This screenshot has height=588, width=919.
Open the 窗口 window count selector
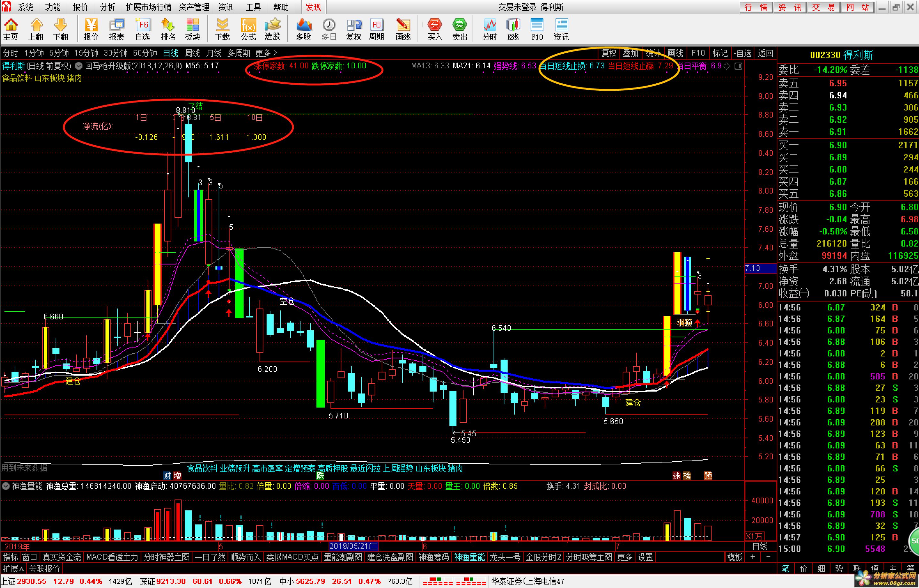point(29,557)
